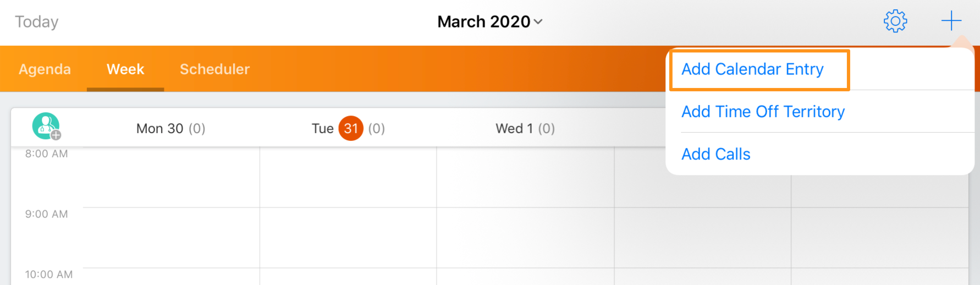
Task: Click the Mon 30 day header
Action: click(170, 129)
